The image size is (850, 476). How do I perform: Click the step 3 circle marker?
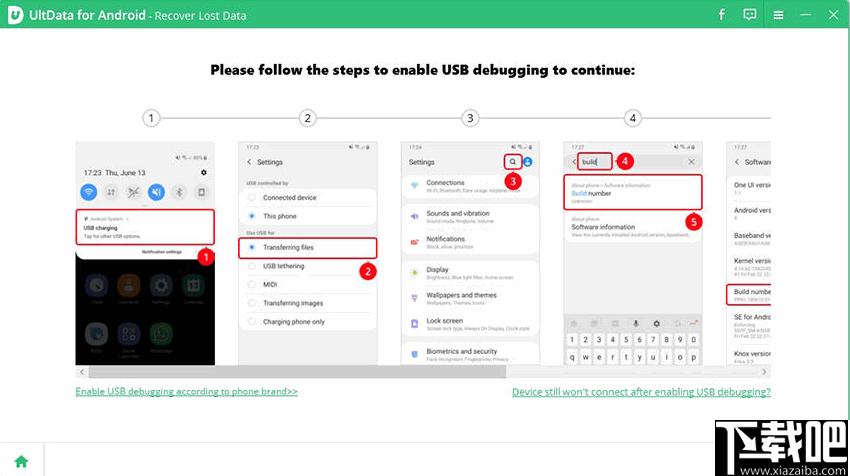[470, 118]
